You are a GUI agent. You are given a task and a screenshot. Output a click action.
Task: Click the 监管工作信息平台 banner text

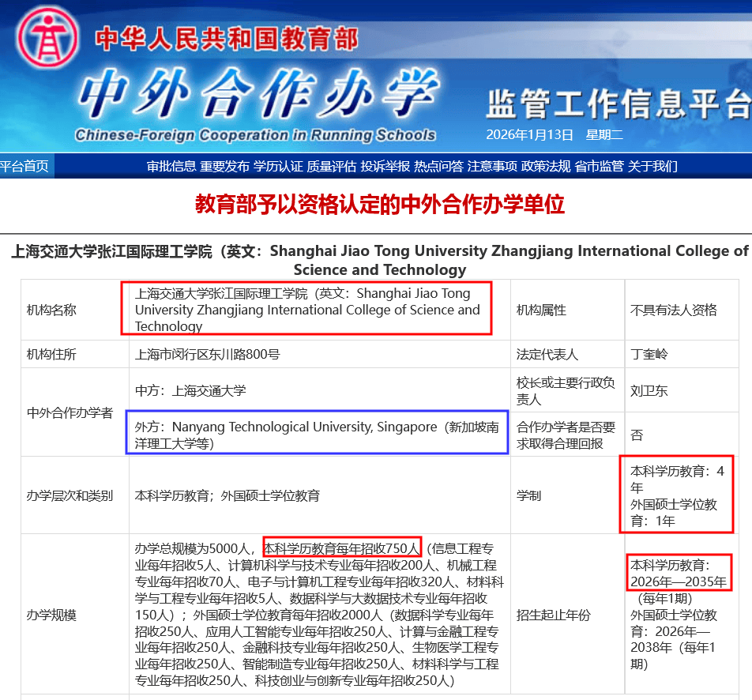[618, 103]
